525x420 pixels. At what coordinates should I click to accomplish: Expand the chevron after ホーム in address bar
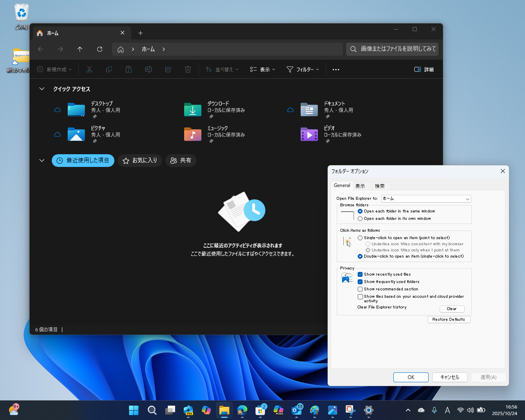(164, 49)
